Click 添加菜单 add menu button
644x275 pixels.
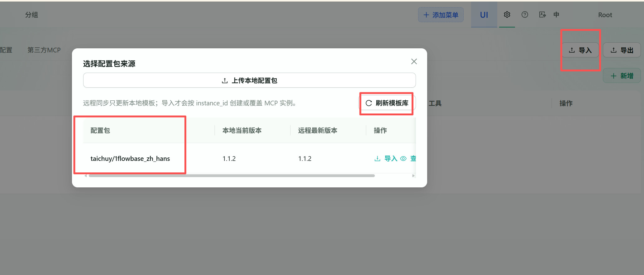click(x=441, y=15)
